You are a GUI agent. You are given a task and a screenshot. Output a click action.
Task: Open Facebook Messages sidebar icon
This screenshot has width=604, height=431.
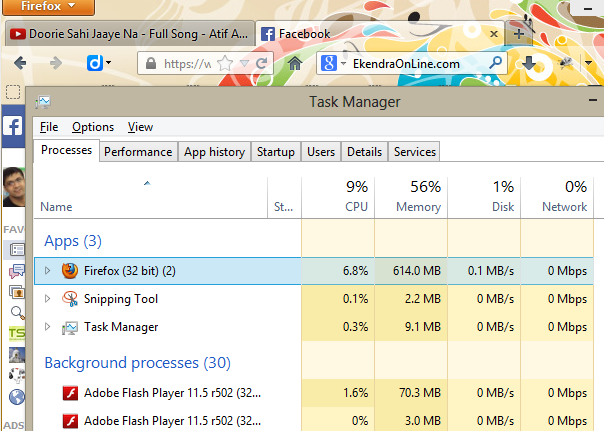coord(17,271)
